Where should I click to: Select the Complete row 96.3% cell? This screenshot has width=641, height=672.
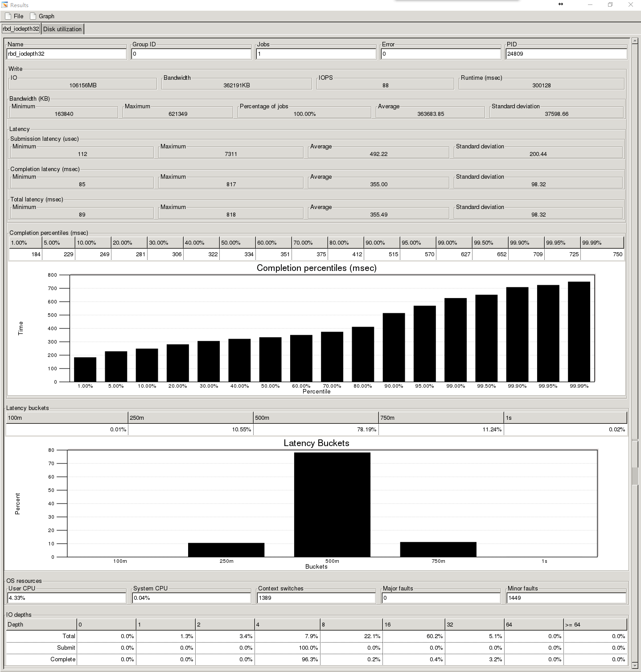[x=287, y=660]
